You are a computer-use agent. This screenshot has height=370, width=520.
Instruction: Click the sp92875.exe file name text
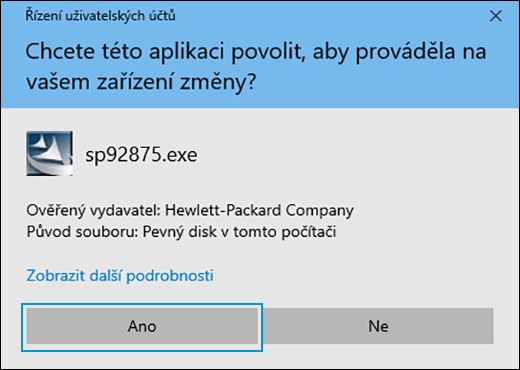[141, 155]
